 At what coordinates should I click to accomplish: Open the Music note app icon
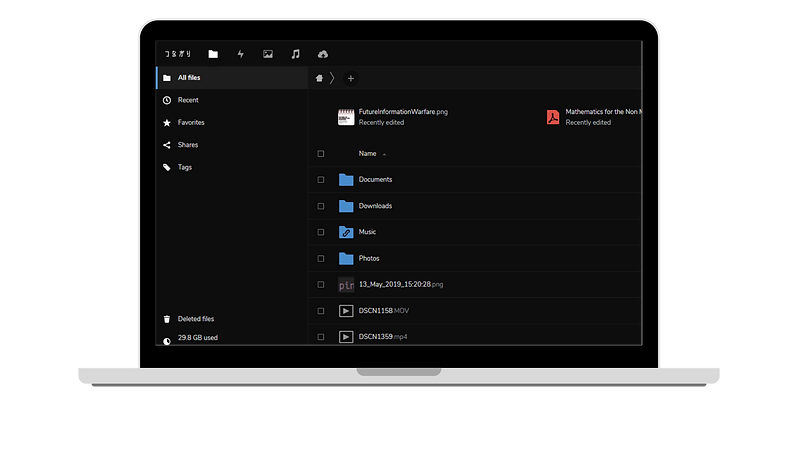pos(295,54)
